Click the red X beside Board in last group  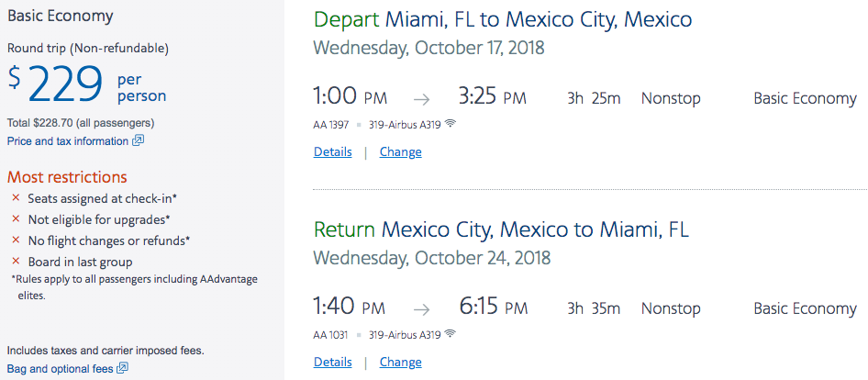click(x=16, y=262)
